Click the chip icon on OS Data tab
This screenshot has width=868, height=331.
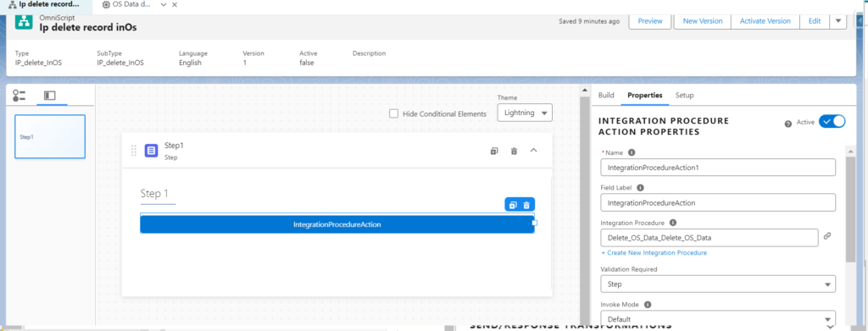point(106,4)
